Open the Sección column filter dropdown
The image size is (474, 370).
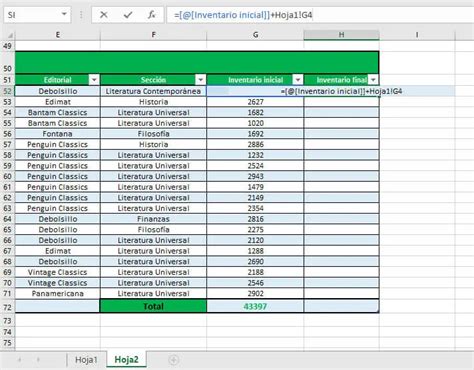point(200,80)
